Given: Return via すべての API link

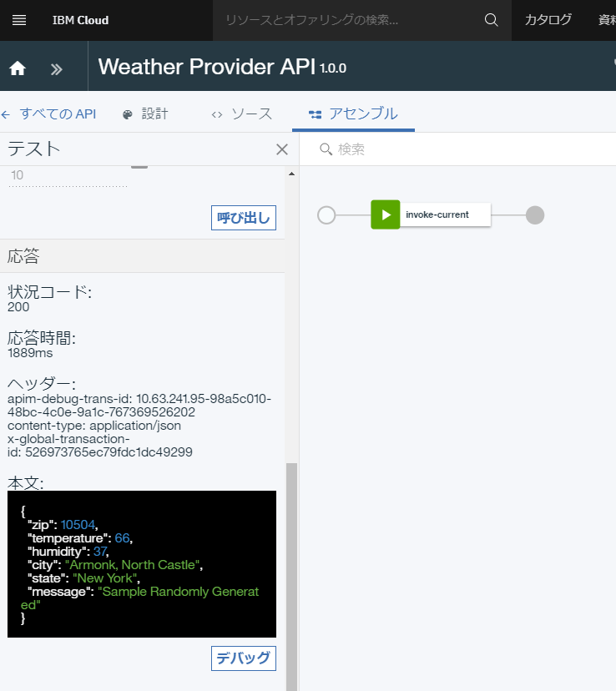Looking at the screenshot, I should [58, 114].
